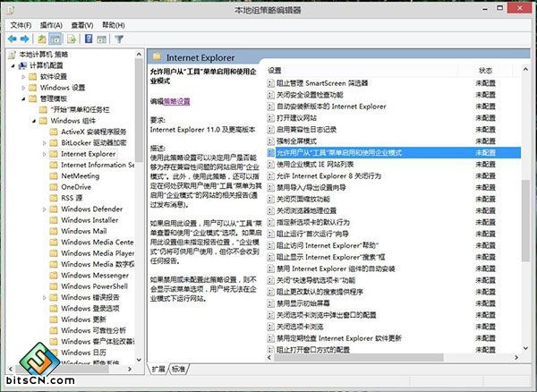Toggle the Show/Hide console tree icon
The width and height of the screenshot is (537, 392).
55,39
